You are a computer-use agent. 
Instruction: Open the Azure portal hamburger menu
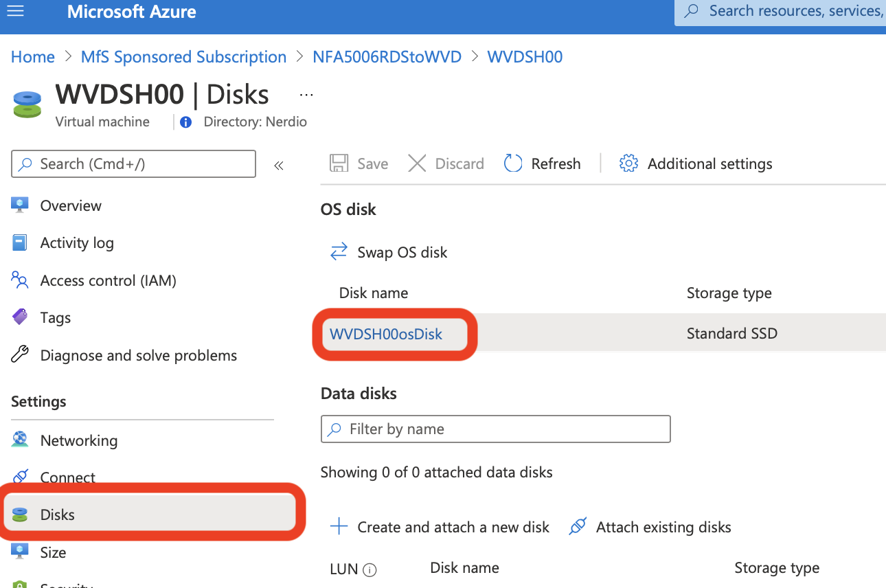tap(15, 12)
